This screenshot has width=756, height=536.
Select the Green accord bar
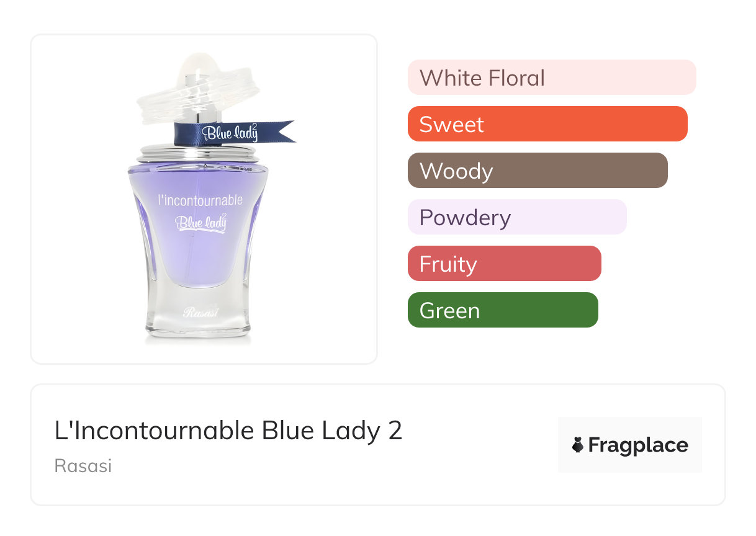(x=502, y=310)
